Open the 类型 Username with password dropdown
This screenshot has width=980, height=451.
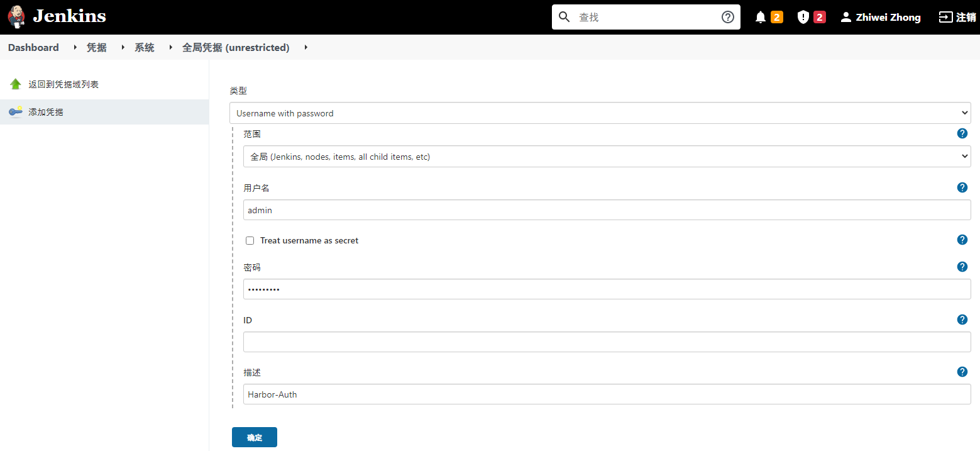tap(600, 113)
